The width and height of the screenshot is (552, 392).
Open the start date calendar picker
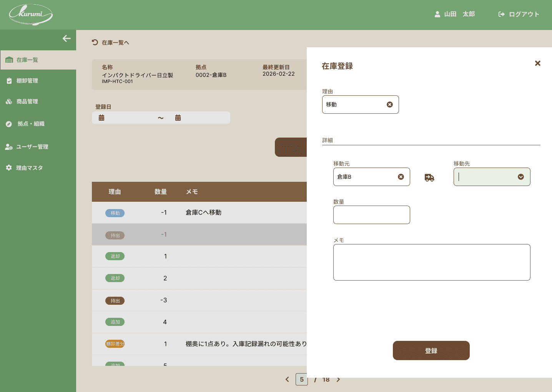click(x=101, y=118)
